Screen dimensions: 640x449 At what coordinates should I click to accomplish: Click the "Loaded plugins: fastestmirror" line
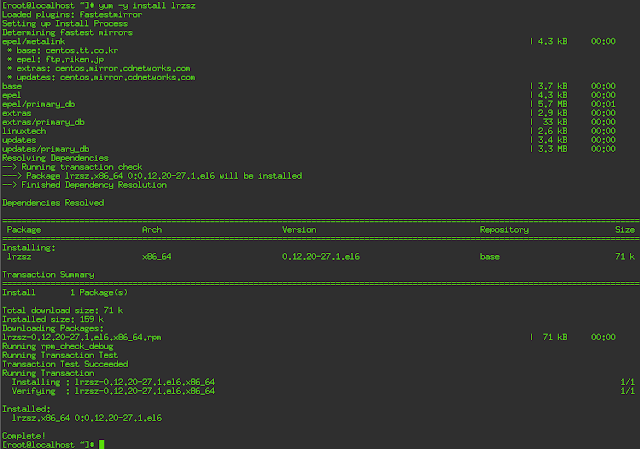coord(57,18)
